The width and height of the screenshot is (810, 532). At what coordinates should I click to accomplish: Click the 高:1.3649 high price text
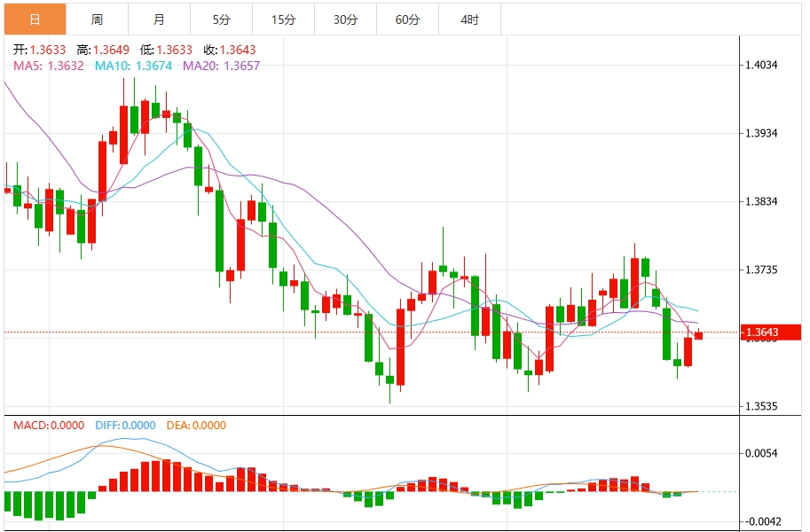tap(103, 50)
